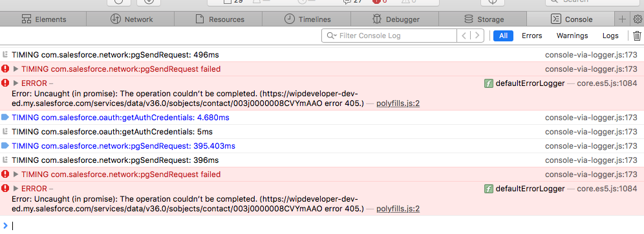This screenshot has height=234, width=644.
Task: Click the Network tab arrows icon
Action: click(115, 19)
